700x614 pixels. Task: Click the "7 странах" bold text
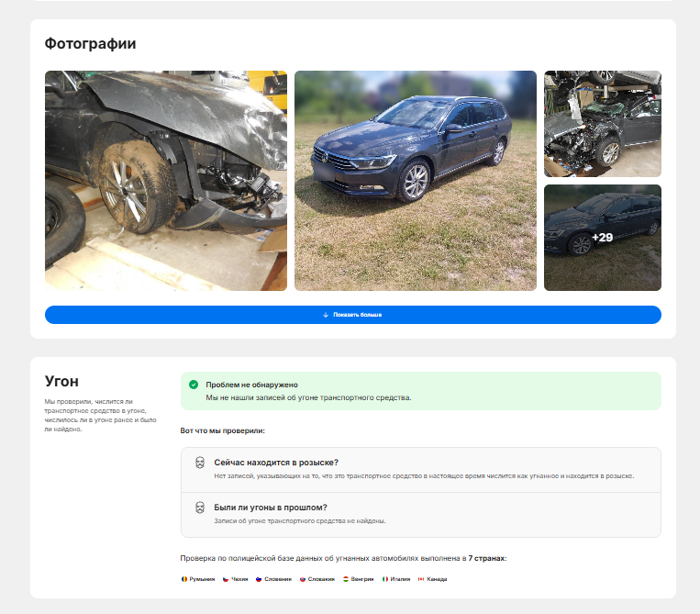coord(487,558)
